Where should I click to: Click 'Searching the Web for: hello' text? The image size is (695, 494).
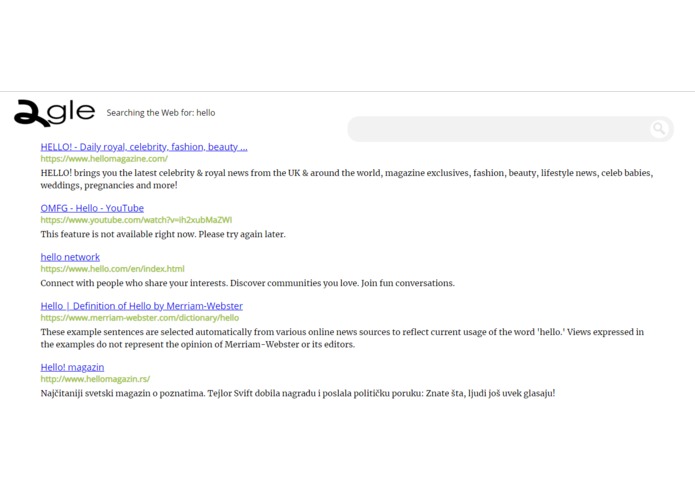[x=161, y=113]
